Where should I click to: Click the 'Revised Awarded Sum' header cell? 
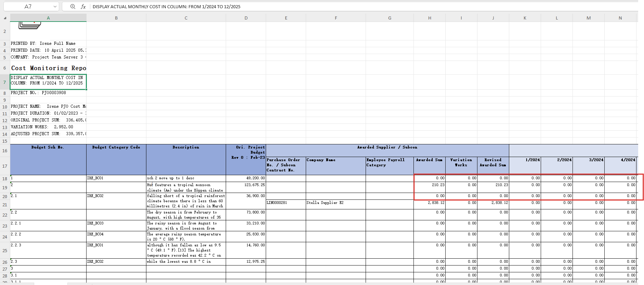pyautogui.click(x=493, y=166)
